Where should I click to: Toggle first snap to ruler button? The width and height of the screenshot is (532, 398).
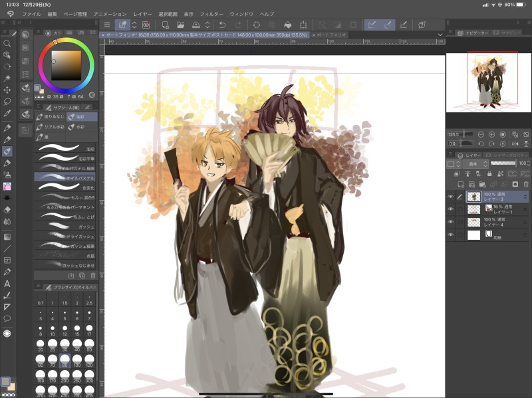click(x=372, y=25)
